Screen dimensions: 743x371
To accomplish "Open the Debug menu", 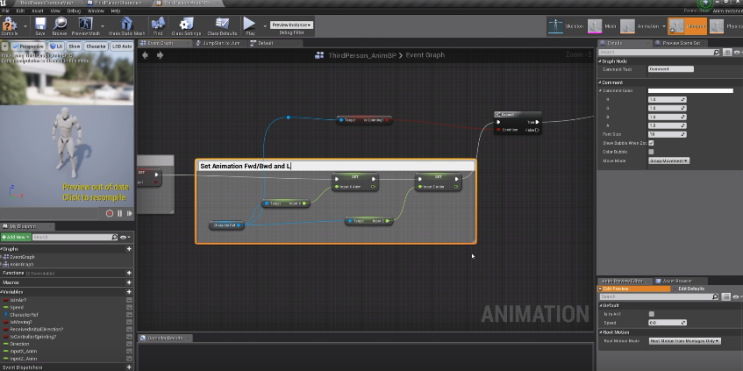I will 73,10.
